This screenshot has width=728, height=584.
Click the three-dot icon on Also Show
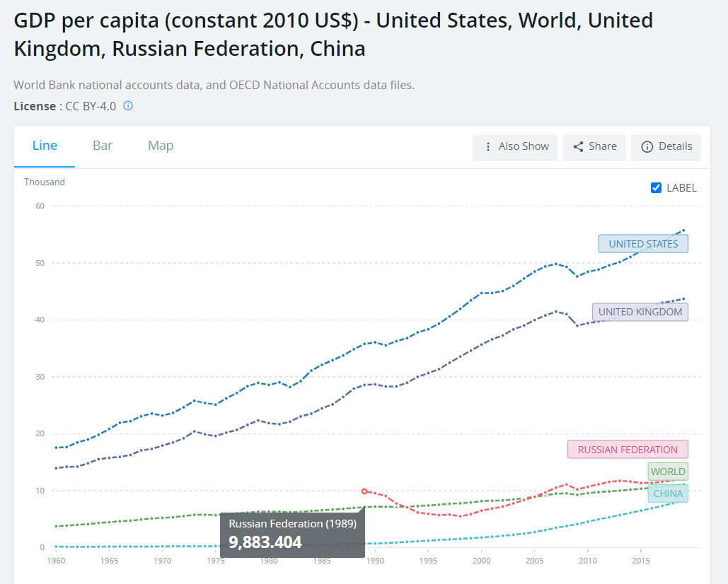[x=488, y=146]
